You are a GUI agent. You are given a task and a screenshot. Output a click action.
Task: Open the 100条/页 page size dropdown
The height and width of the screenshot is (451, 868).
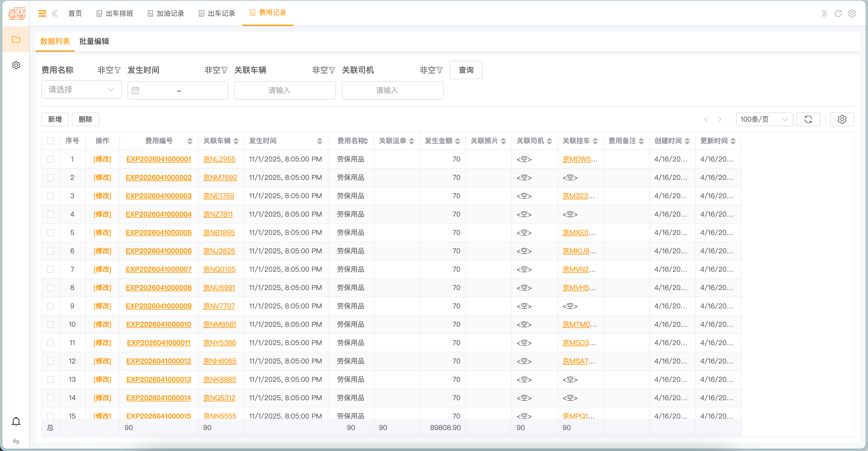pyautogui.click(x=764, y=119)
